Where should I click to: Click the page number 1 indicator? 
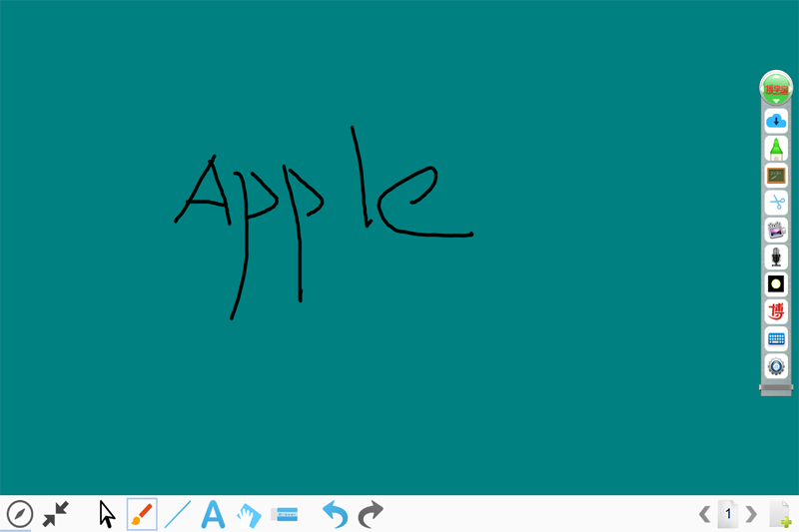(728, 514)
